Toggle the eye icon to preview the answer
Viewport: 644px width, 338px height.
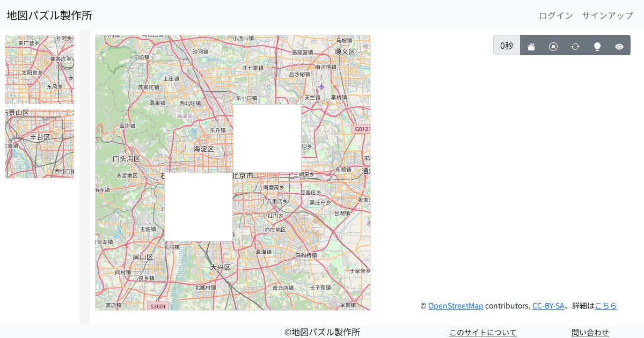pos(619,46)
